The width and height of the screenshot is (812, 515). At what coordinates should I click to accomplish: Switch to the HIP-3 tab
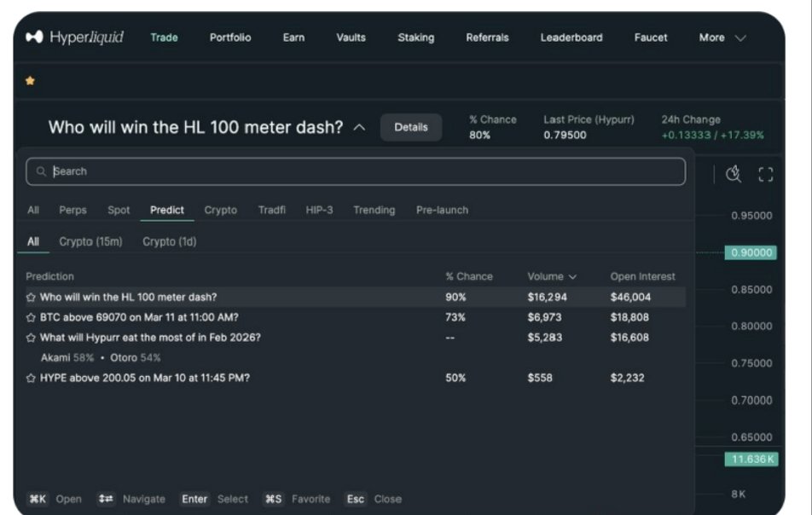(x=319, y=210)
